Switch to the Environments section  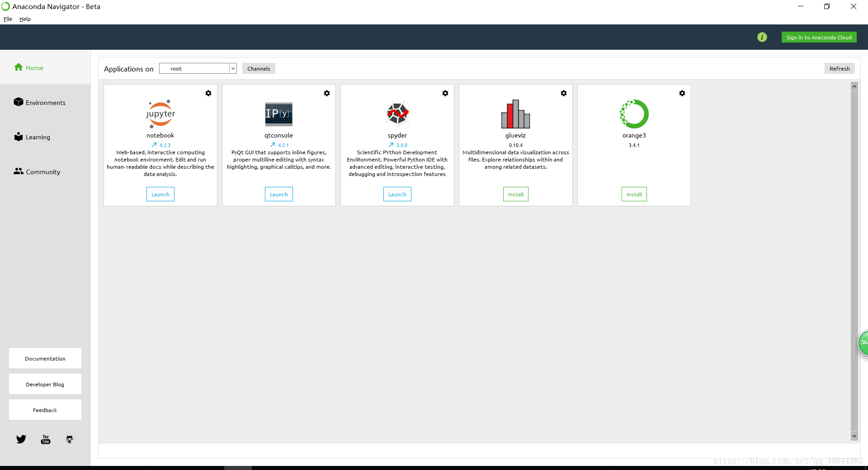[40, 102]
